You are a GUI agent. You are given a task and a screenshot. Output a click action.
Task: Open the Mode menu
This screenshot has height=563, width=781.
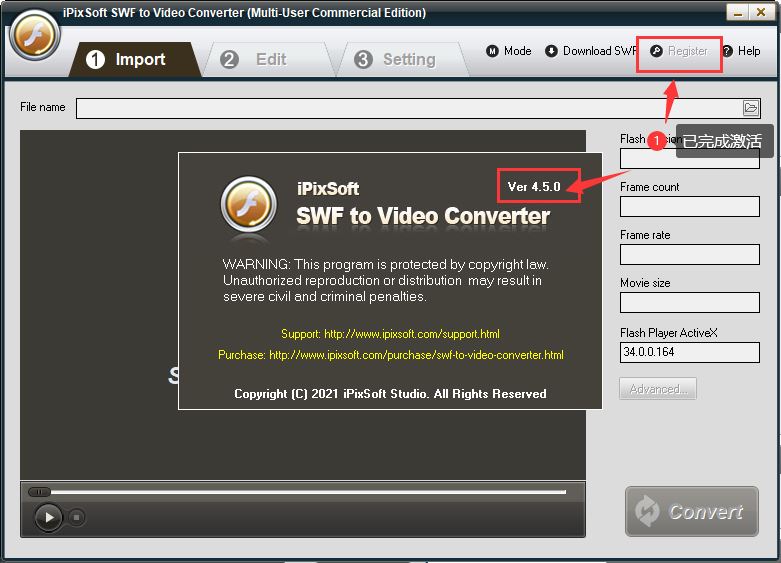click(509, 51)
